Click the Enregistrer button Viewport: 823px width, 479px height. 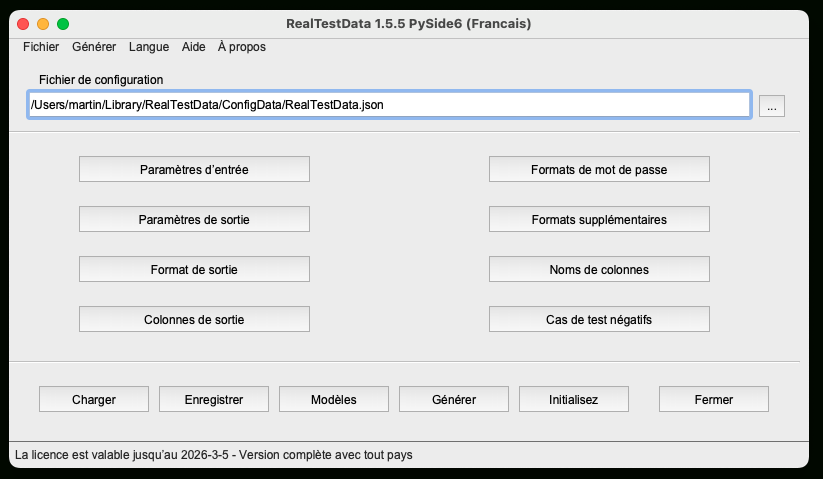point(214,399)
